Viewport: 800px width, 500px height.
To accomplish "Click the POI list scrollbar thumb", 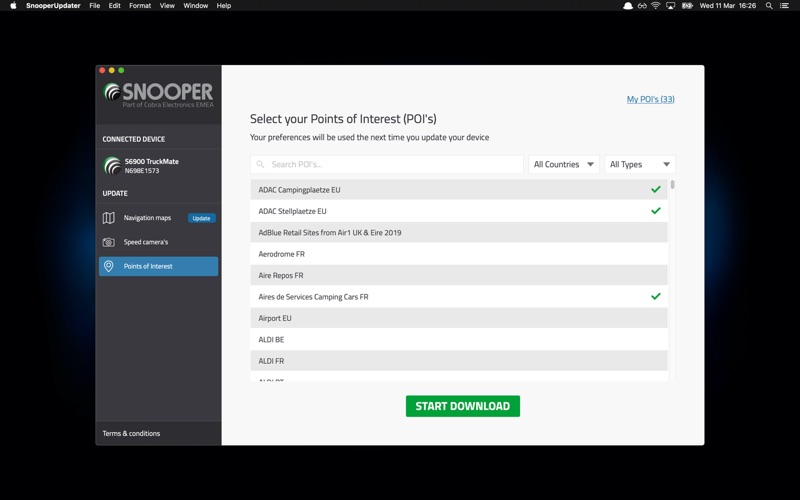I will click(x=672, y=184).
